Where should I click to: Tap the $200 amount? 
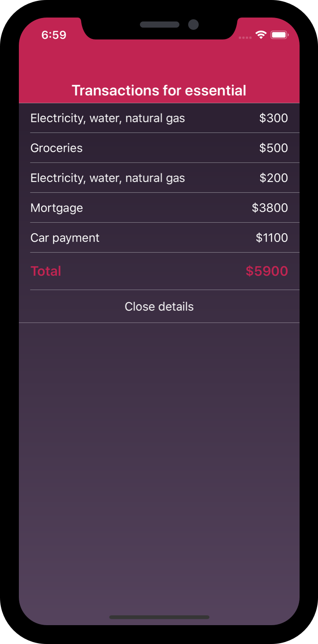click(273, 178)
